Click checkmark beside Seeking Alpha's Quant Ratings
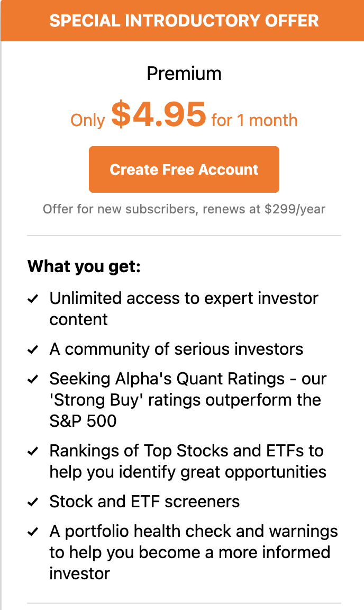364x610 pixels. [33, 379]
